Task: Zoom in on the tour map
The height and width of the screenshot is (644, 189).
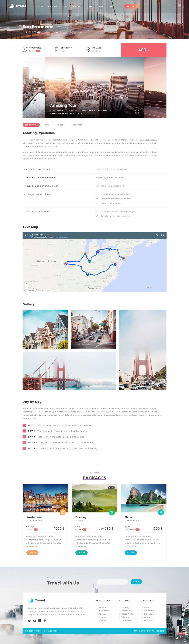Action: click(x=26, y=284)
